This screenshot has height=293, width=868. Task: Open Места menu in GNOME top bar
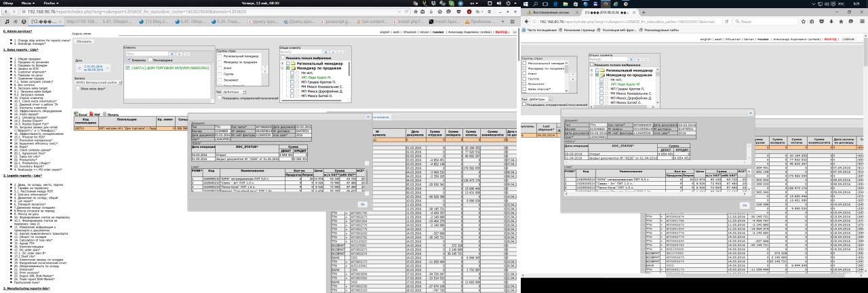click(x=28, y=3)
